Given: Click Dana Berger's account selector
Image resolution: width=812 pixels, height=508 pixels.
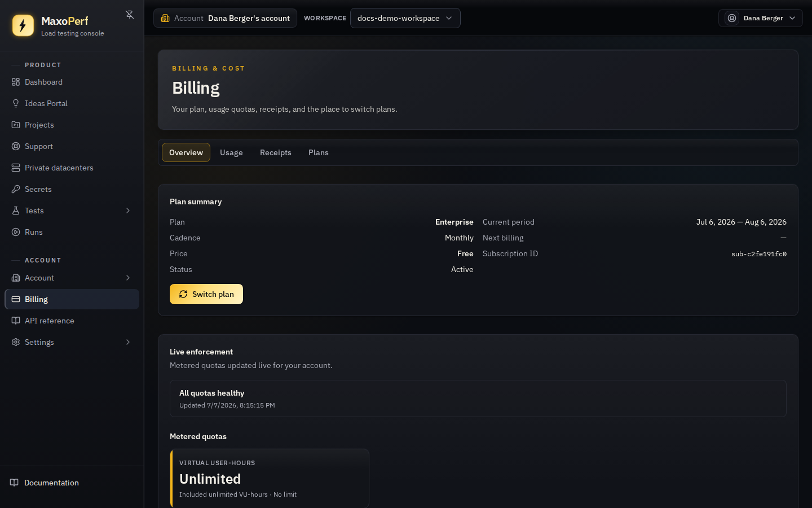Looking at the screenshot, I should pos(225,18).
